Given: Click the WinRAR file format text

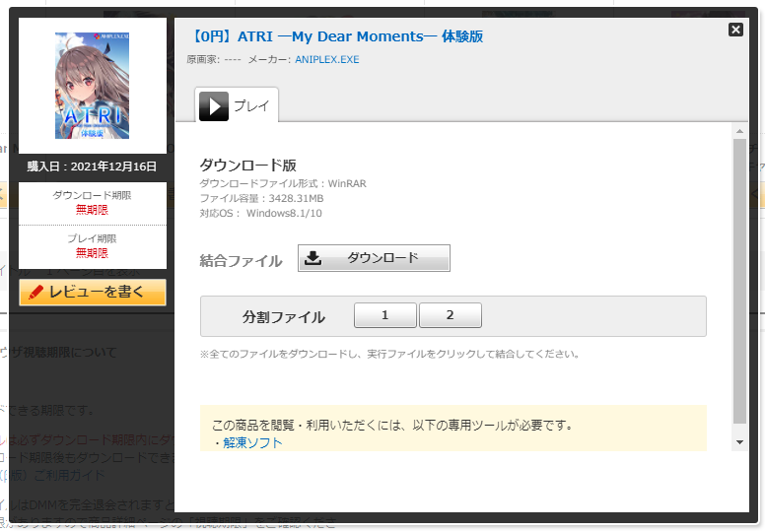Looking at the screenshot, I should point(347,183).
